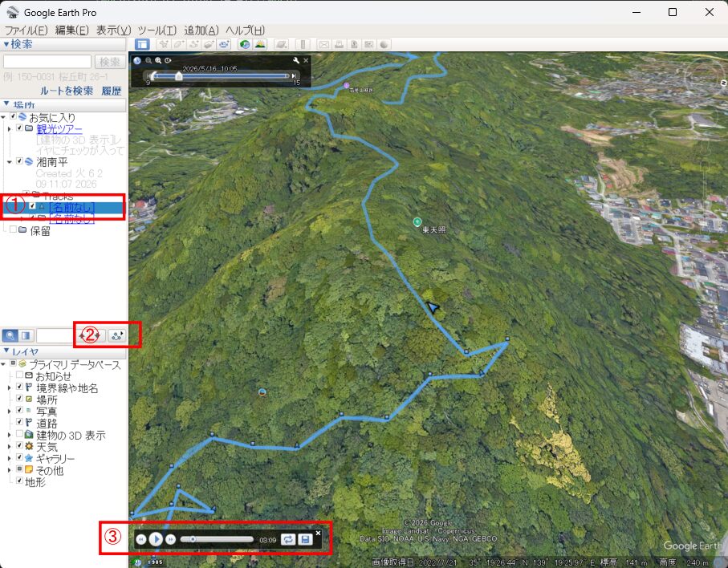Enable the お知らせ layer checkbox
This screenshot has height=568, width=728.
(19, 375)
